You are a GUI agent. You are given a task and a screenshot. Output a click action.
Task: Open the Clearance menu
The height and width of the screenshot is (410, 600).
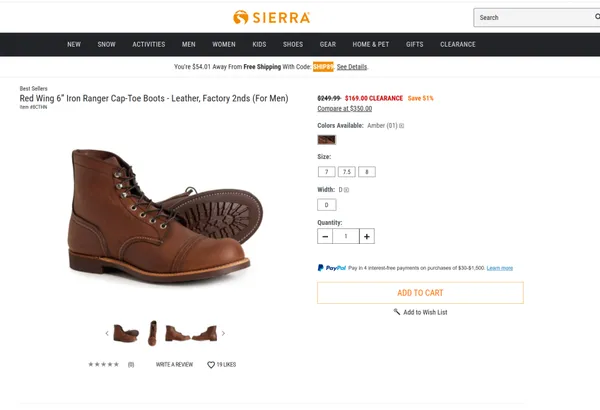tap(458, 44)
